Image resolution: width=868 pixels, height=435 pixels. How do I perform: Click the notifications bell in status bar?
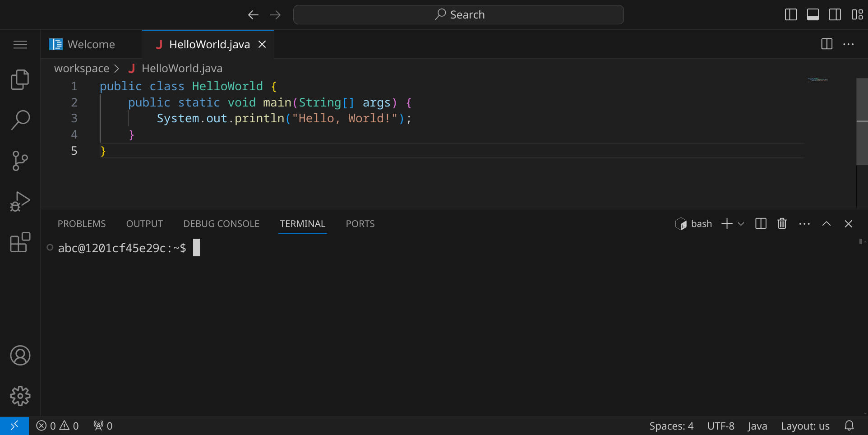point(849,426)
